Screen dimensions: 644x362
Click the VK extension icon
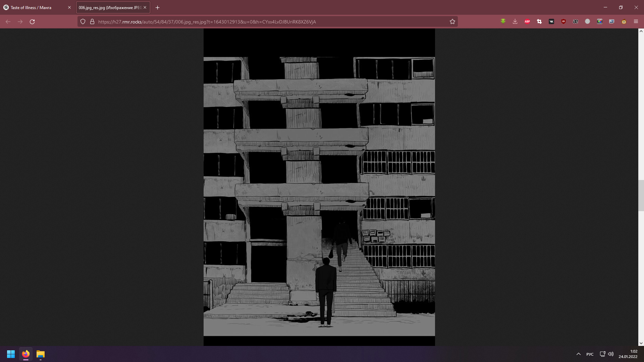click(x=551, y=21)
